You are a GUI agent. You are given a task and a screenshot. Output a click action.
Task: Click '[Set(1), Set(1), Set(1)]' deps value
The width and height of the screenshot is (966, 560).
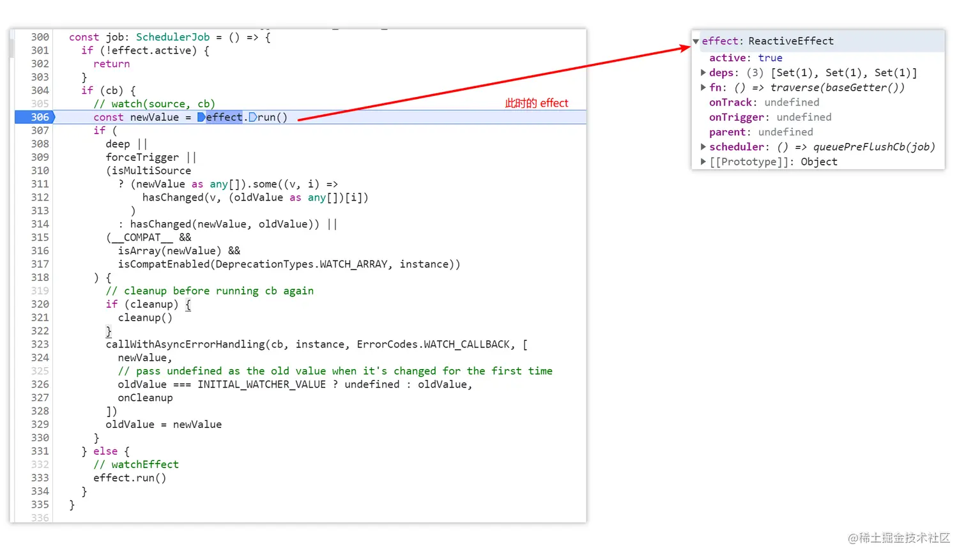844,73
